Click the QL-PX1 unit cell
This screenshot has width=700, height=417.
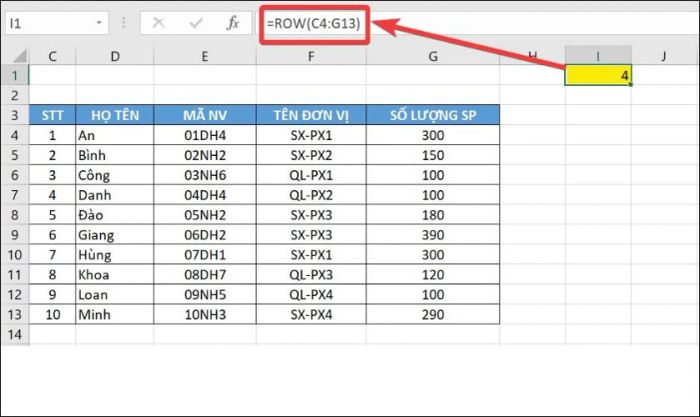(x=311, y=175)
